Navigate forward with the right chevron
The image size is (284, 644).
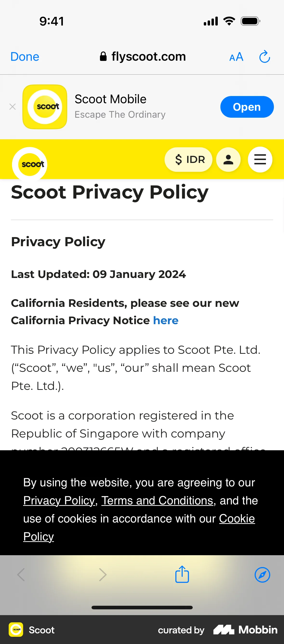point(103,574)
